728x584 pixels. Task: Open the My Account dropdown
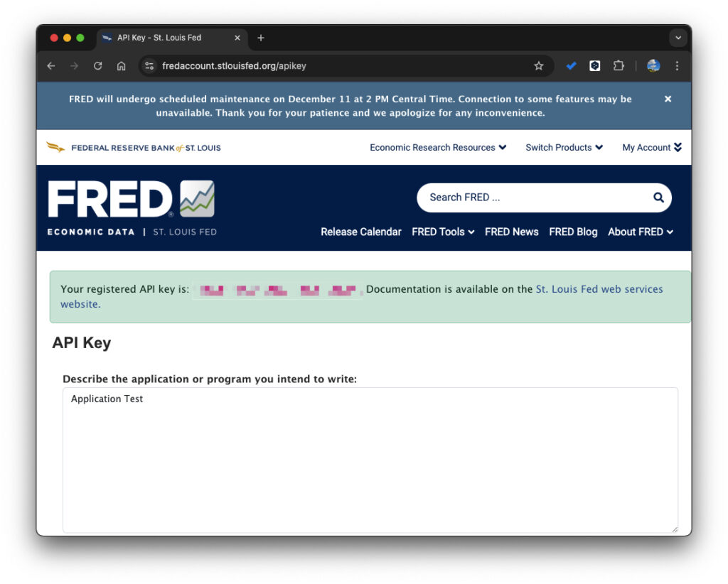tap(652, 148)
